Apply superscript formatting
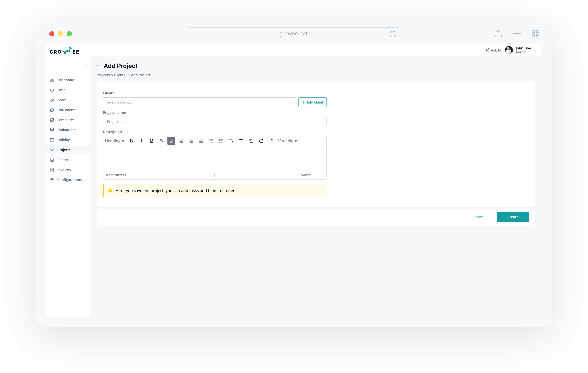Viewport: 588px width, 373px height. point(242,141)
